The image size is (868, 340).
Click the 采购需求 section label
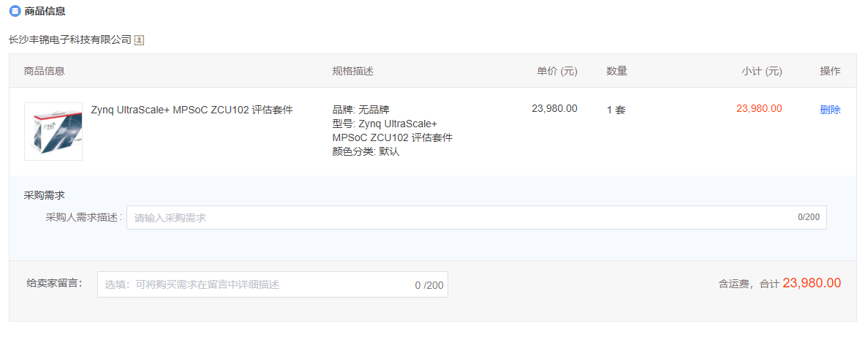click(45, 195)
